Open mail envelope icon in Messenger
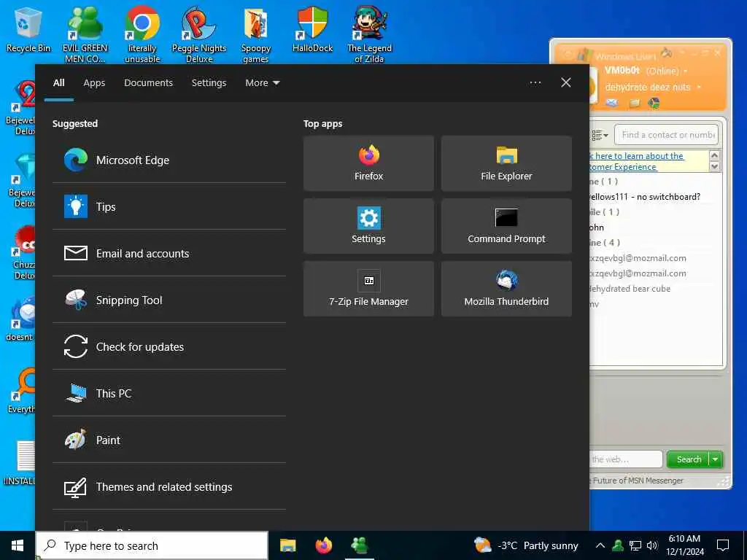This screenshot has width=747, height=560. tap(612, 103)
